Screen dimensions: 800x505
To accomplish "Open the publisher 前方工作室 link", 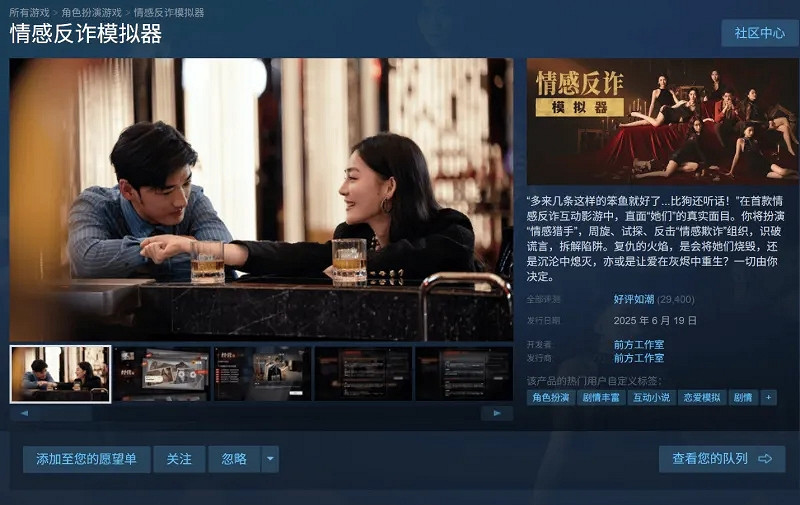I will pos(638,358).
